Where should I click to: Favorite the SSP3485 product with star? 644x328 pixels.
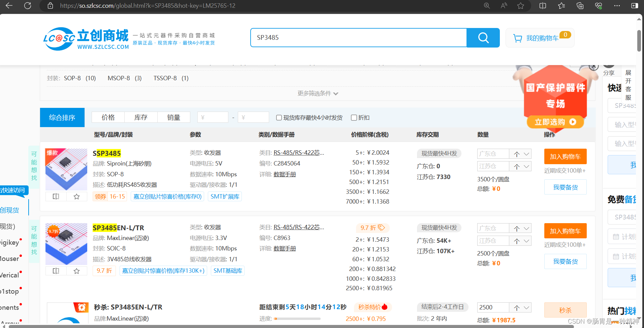pos(77,196)
